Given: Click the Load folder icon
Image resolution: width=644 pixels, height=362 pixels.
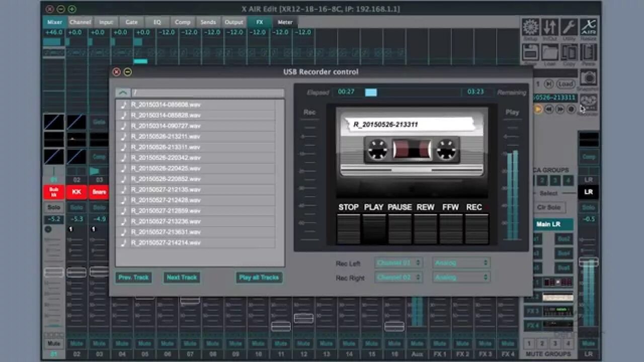Looking at the screenshot, I should (x=550, y=52).
